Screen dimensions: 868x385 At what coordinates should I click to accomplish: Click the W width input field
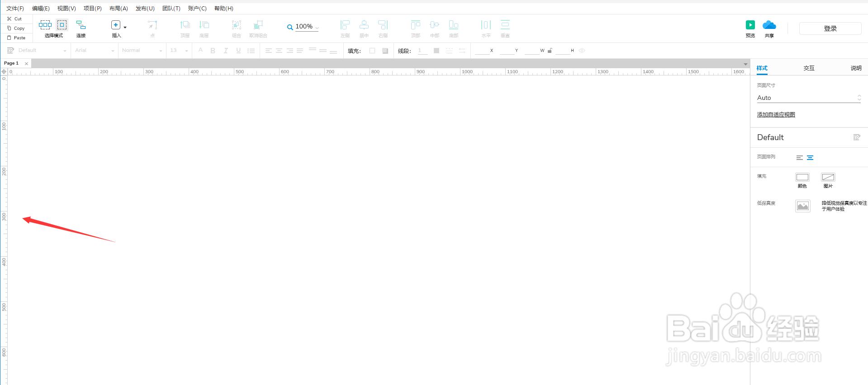coord(532,51)
